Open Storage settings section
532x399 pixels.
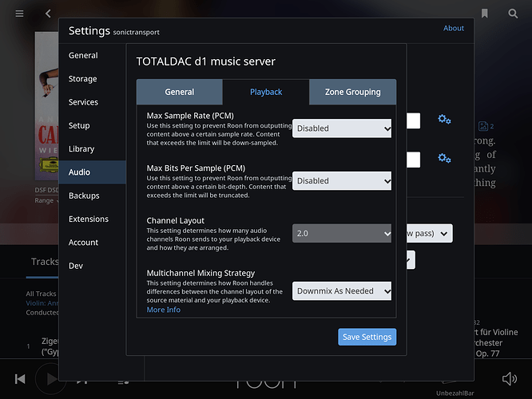pos(93,79)
